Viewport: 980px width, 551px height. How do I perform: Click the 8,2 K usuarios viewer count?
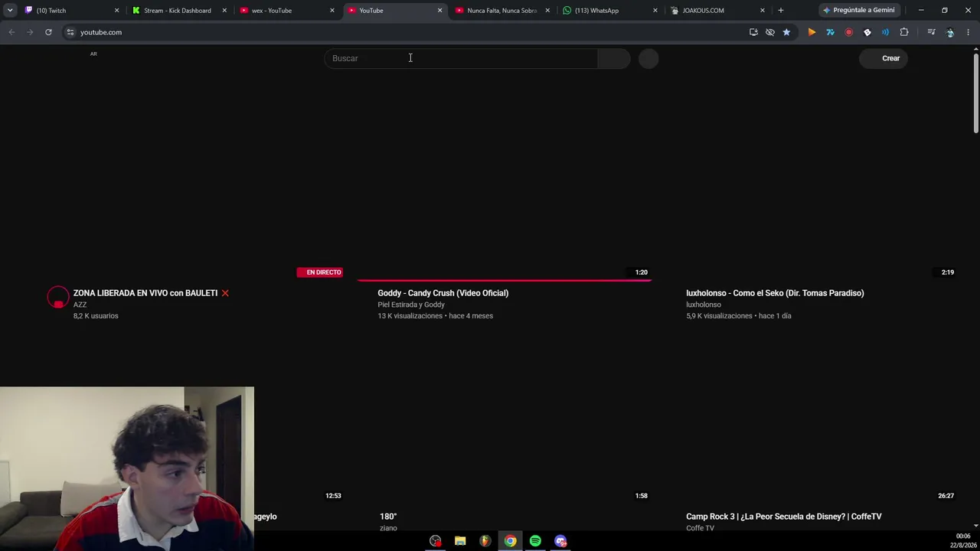96,316
